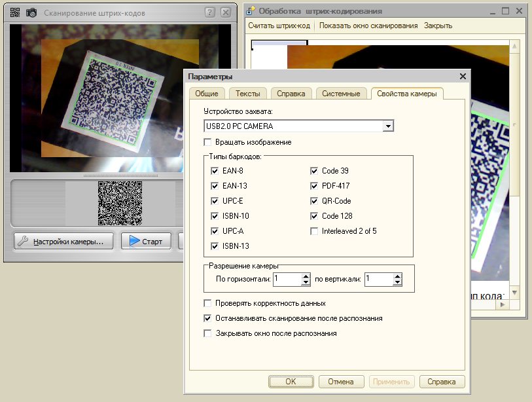Open the Системные tab

(x=341, y=94)
